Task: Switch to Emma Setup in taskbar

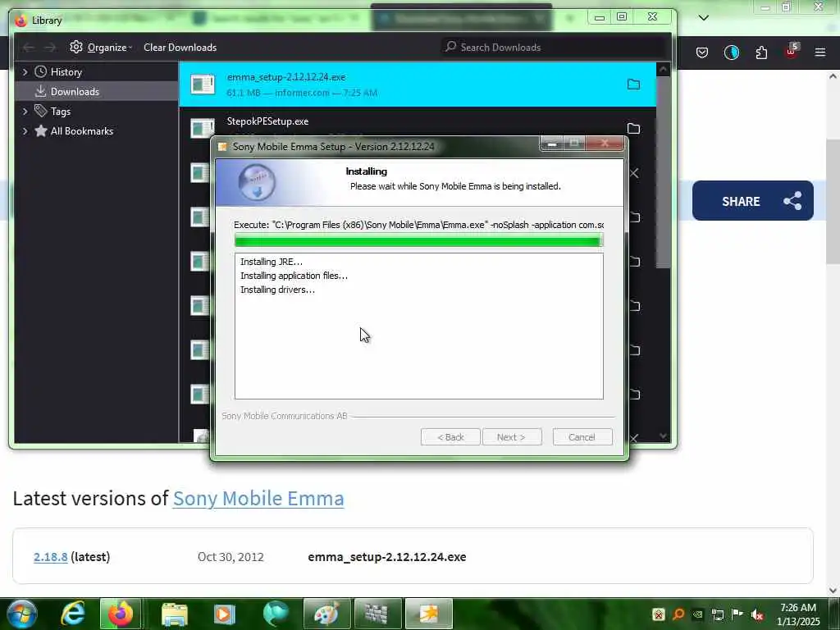Action: pos(428,614)
